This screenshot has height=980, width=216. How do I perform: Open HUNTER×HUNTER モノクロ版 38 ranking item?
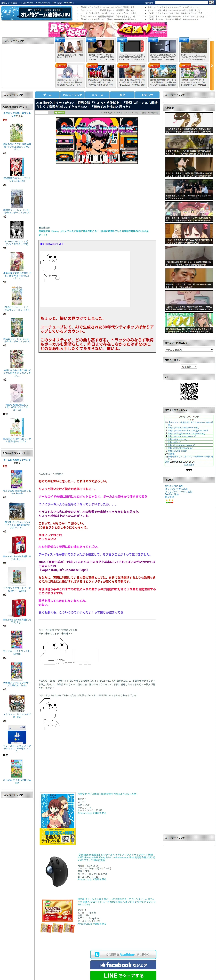point(17,440)
